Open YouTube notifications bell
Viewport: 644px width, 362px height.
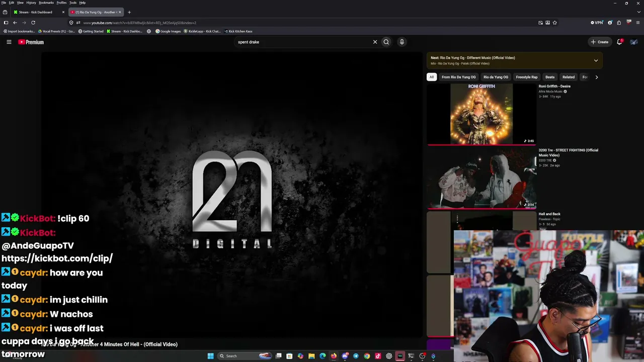pyautogui.click(x=620, y=42)
